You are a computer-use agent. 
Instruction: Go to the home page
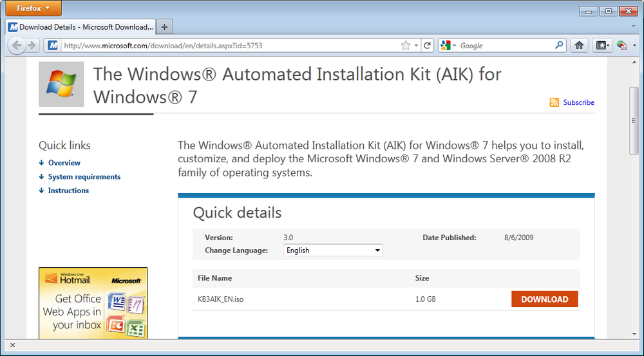pyautogui.click(x=579, y=46)
